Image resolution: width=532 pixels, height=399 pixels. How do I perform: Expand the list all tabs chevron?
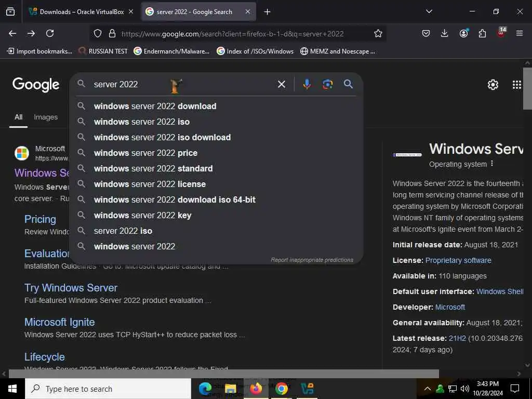429,11
